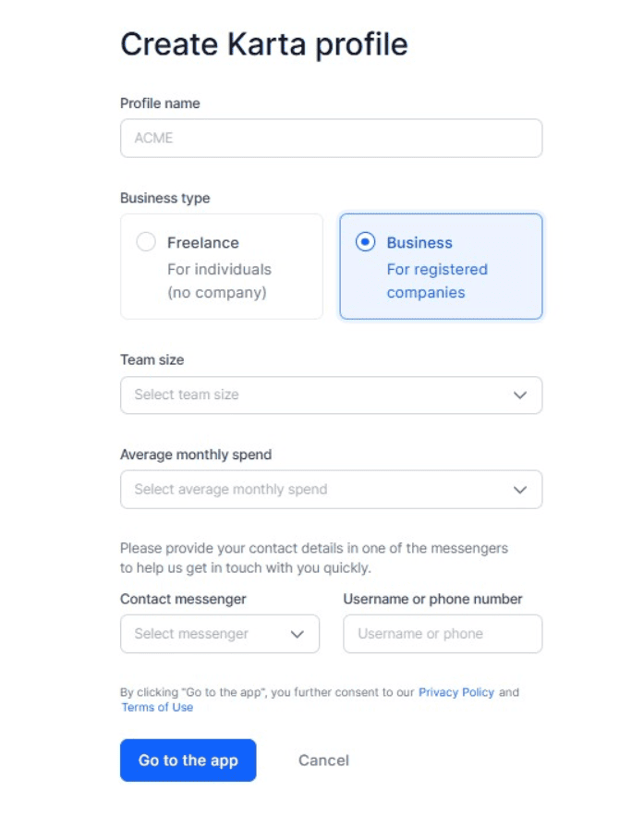Screen dimensions: 644x815
Task: Open the Select messenger dropdown
Action: tap(208, 635)
